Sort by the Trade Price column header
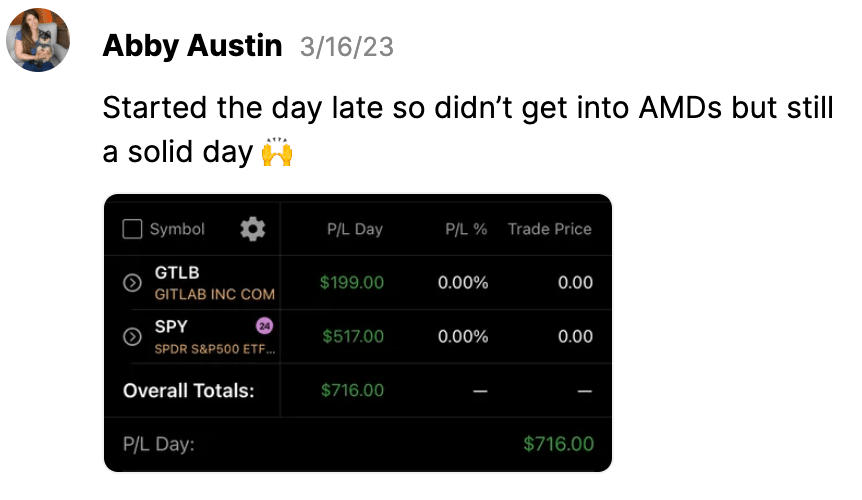The width and height of the screenshot is (862, 500). pos(550,229)
